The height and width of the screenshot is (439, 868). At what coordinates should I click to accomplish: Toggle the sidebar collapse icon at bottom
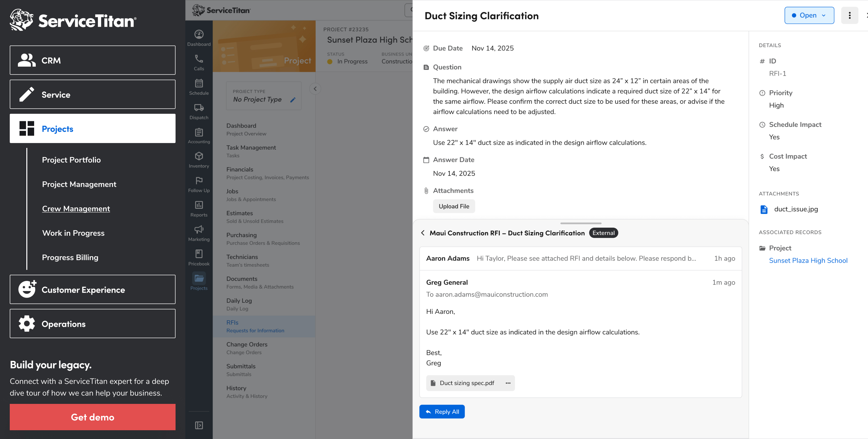[x=199, y=425]
